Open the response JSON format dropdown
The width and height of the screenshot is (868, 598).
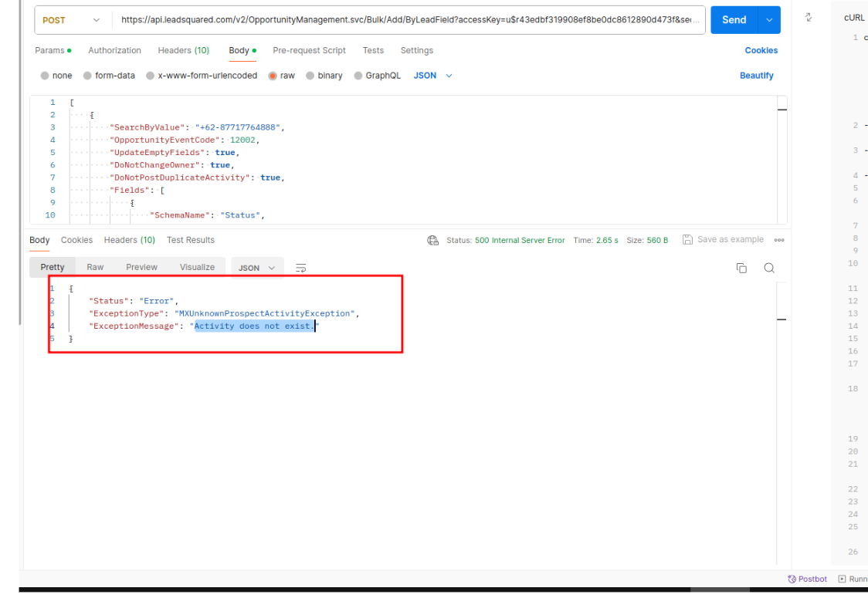point(256,268)
